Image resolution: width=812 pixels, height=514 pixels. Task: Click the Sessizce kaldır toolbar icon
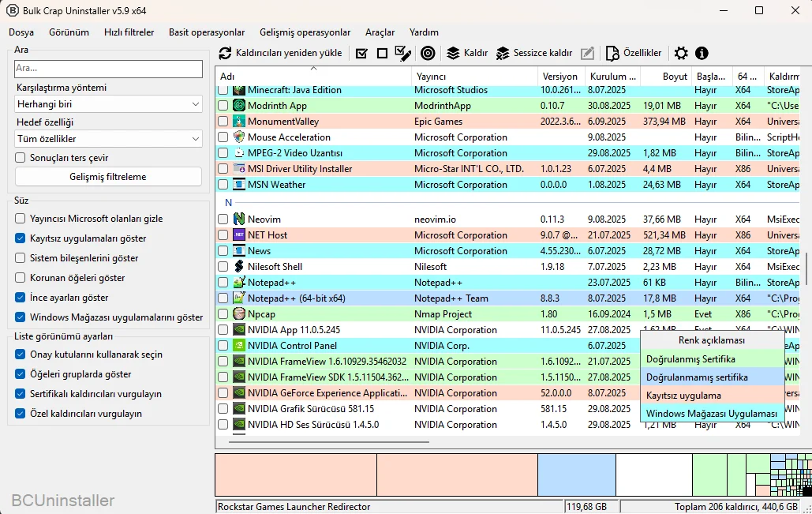click(x=503, y=53)
